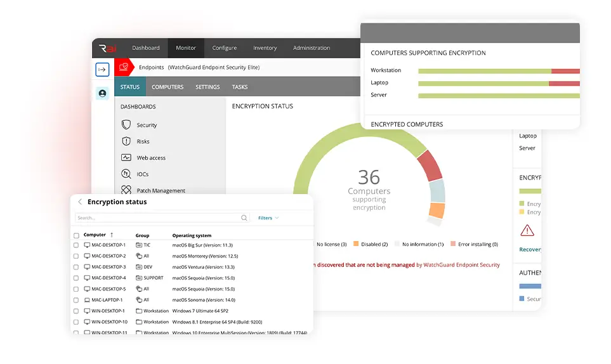Open the IOCs dashboard link
This screenshot has height=364, width=611.
pos(143,174)
